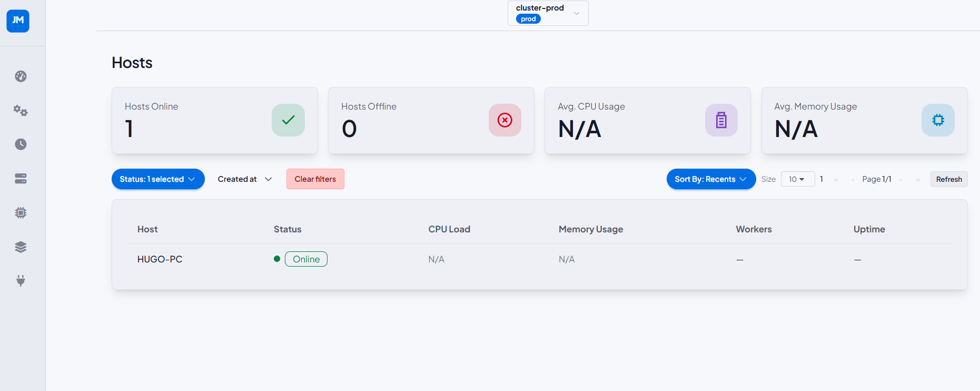980x391 pixels.
Task: Click the blue Avg. Memory Usage chip icon
Action: point(938,120)
